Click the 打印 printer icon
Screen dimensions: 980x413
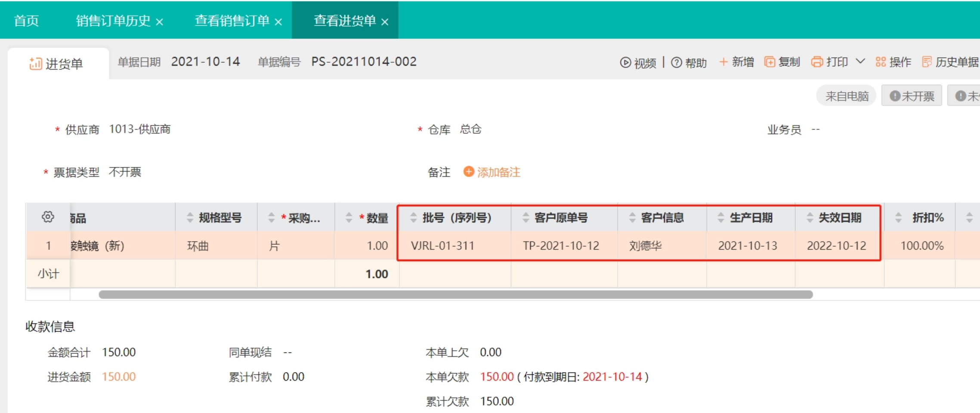816,62
